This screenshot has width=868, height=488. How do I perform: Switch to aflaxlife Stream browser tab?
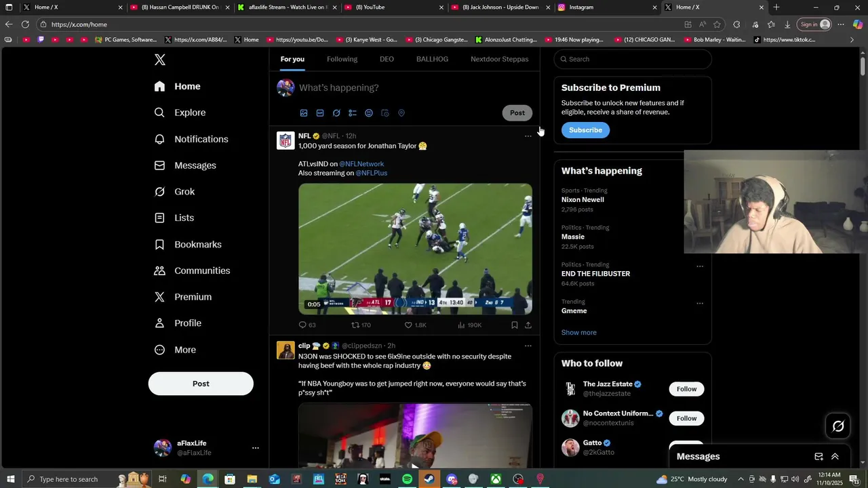285,7
